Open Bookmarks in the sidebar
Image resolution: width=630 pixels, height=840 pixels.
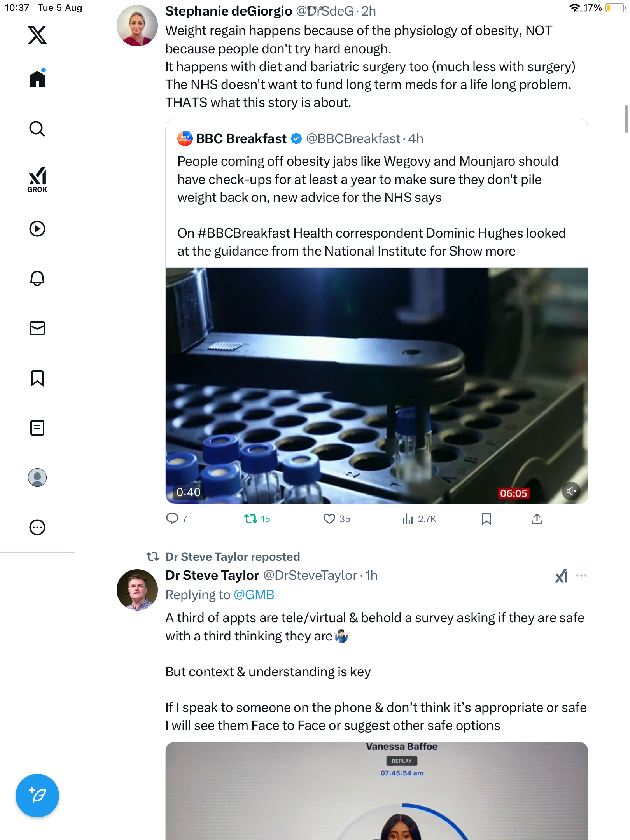pyautogui.click(x=37, y=378)
